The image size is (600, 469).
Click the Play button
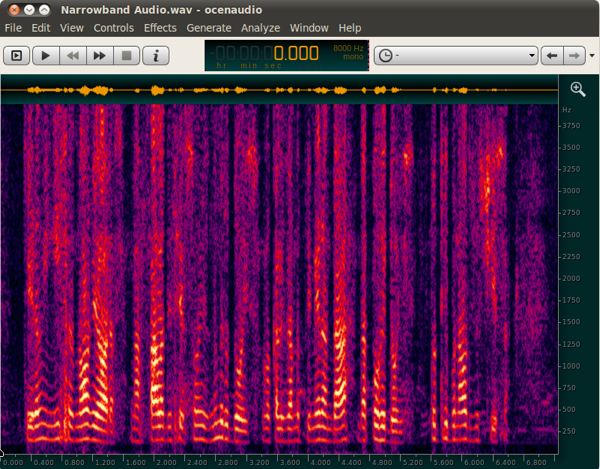[46, 56]
